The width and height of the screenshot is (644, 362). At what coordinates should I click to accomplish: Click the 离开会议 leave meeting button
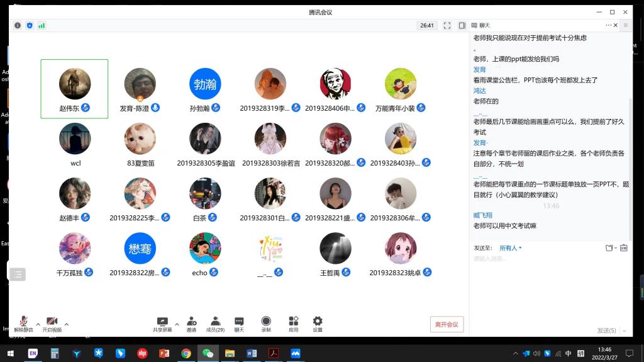pos(447,324)
